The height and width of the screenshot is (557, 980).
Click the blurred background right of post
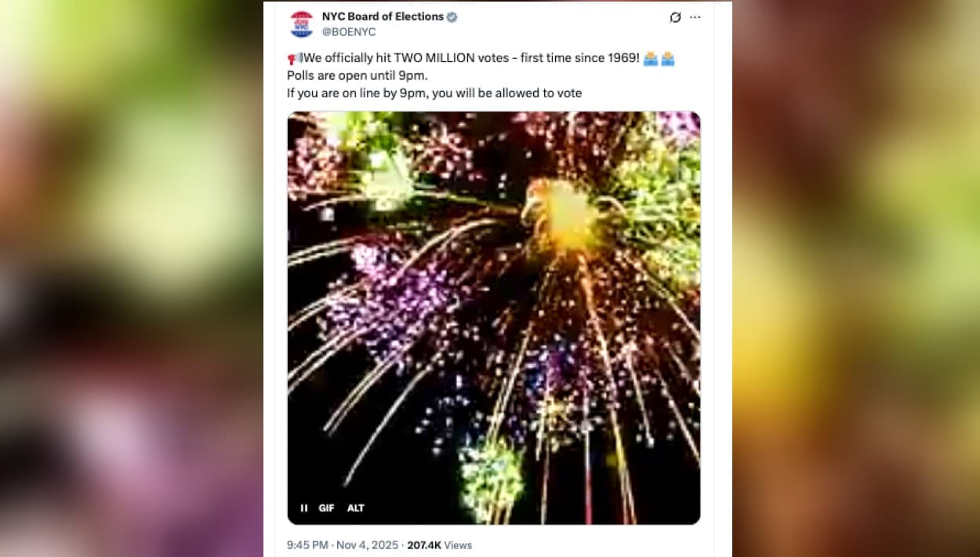856,278
